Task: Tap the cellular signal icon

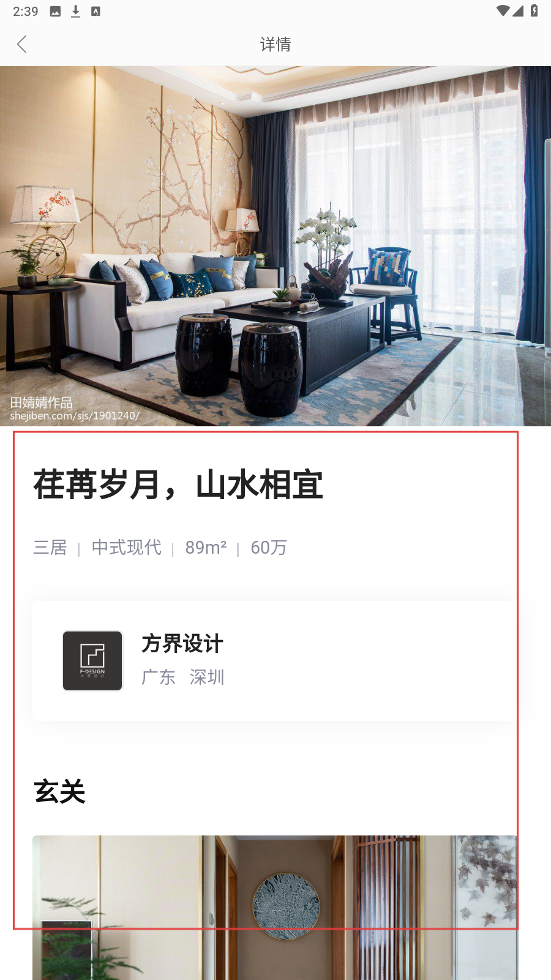Action: point(518,11)
